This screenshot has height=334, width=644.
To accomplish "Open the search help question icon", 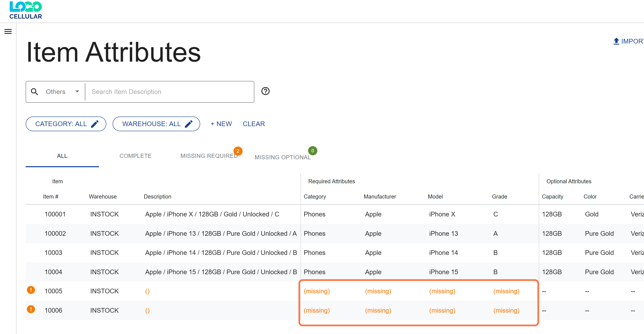I will tap(265, 91).
